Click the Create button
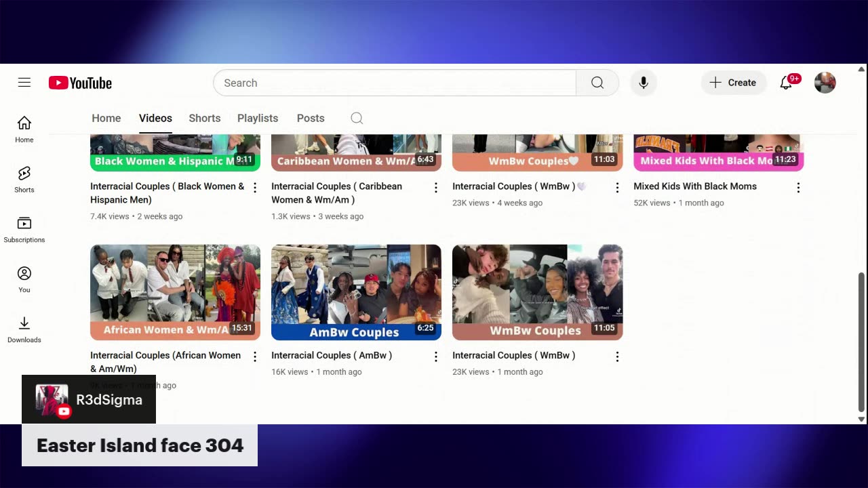 733,83
